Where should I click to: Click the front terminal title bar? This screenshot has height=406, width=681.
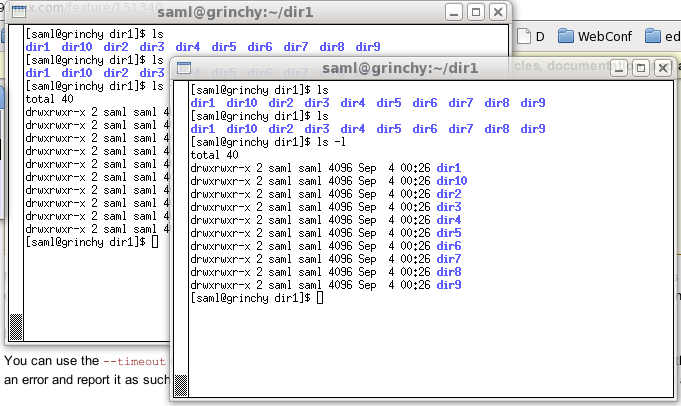click(x=400, y=68)
